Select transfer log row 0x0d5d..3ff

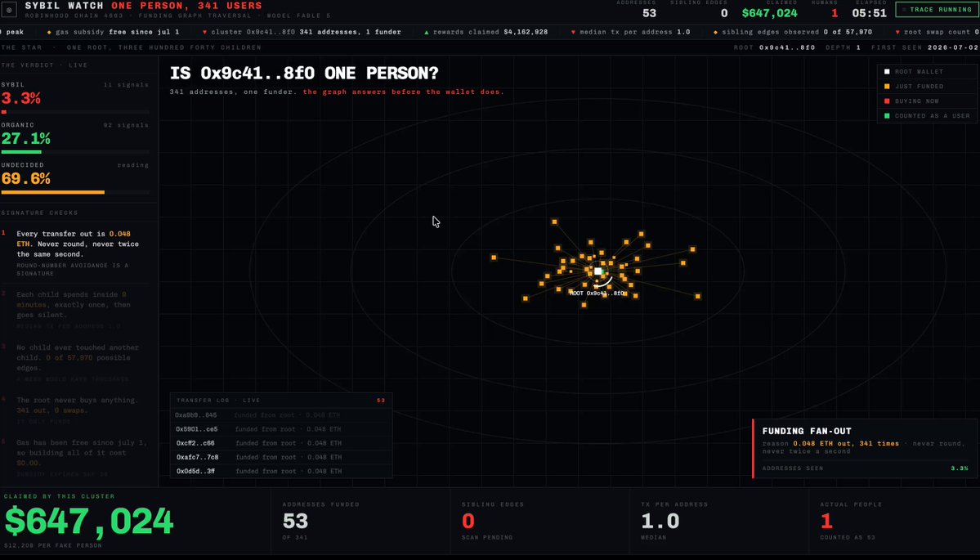click(x=281, y=471)
